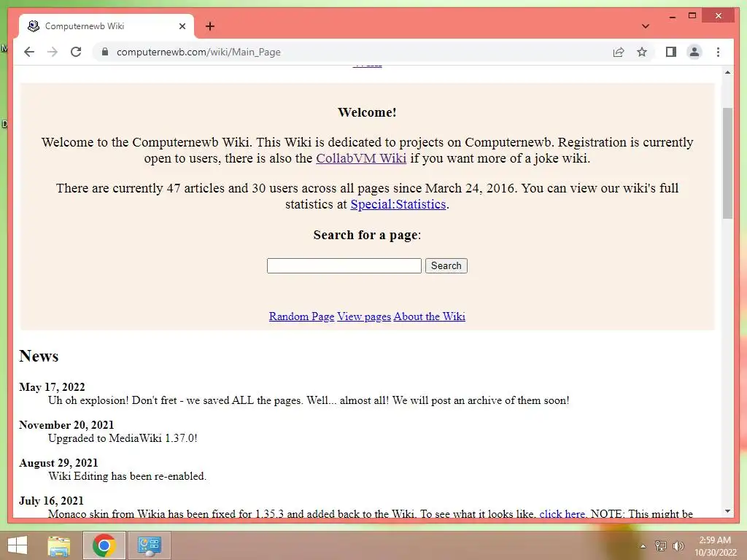Open a new tab with plus button
The height and width of the screenshot is (560, 747).
click(x=210, y=26)
